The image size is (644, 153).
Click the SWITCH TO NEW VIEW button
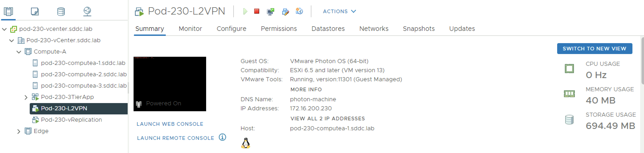pos(594,49)
